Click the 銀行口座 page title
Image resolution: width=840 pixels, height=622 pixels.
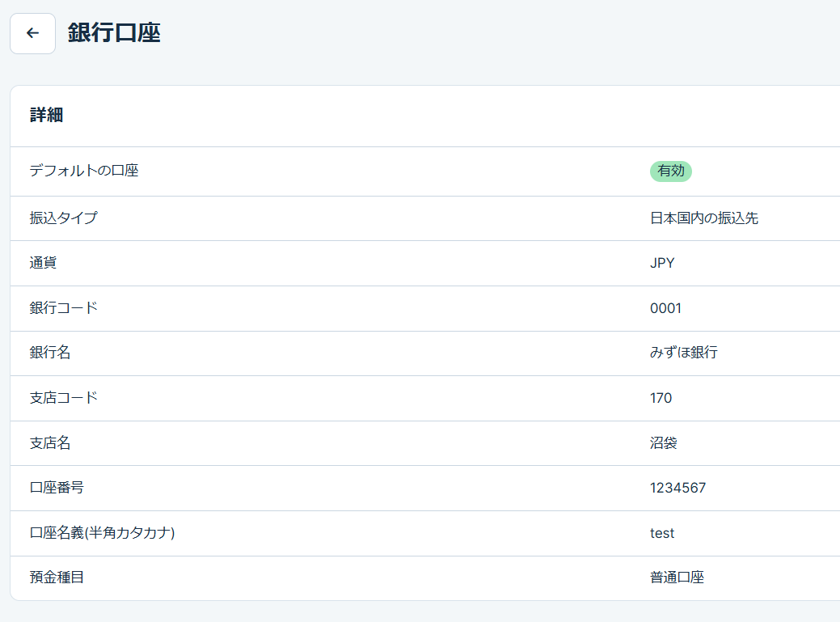coord(114,33)
